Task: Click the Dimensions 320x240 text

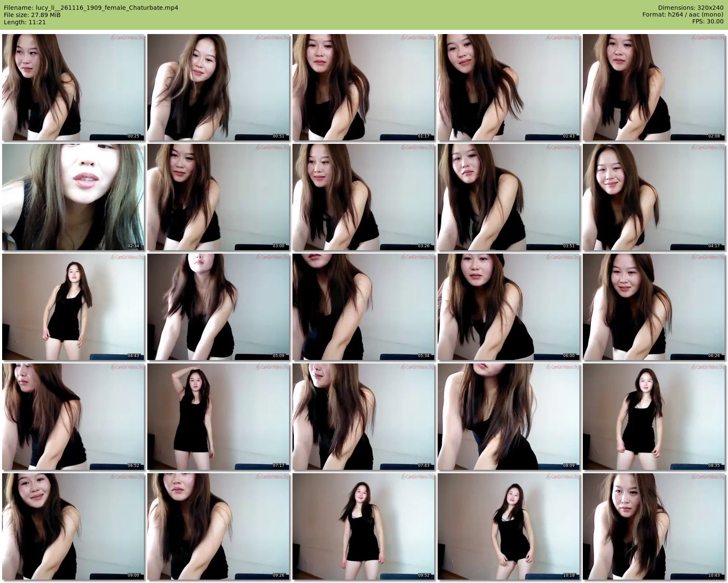Action: click(691, 8)
